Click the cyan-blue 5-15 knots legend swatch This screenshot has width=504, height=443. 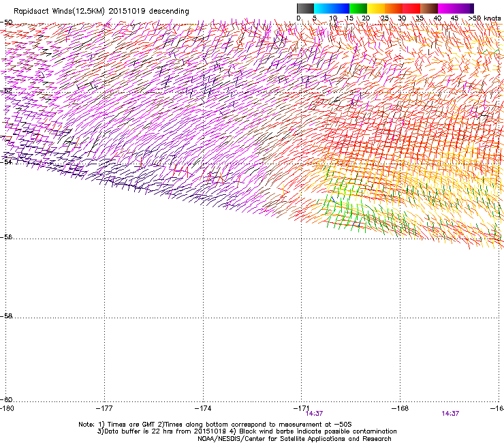click(332, 8)
